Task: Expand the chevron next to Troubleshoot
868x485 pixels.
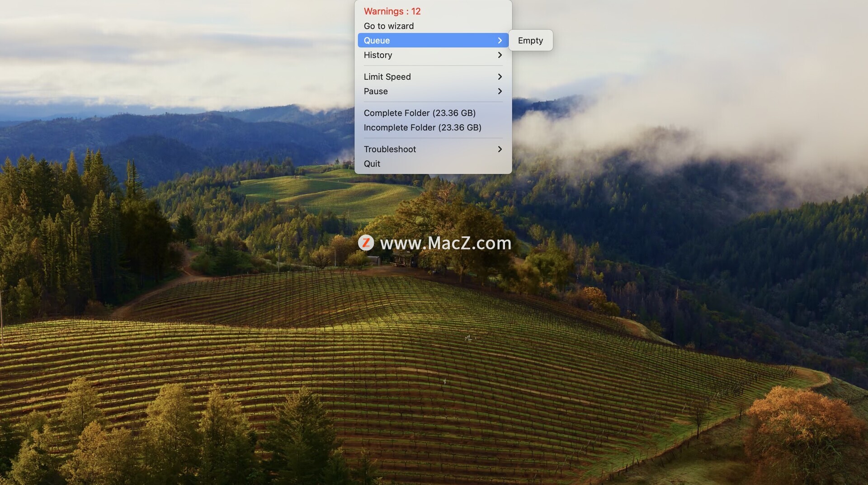Action: [x=500, y=149]
